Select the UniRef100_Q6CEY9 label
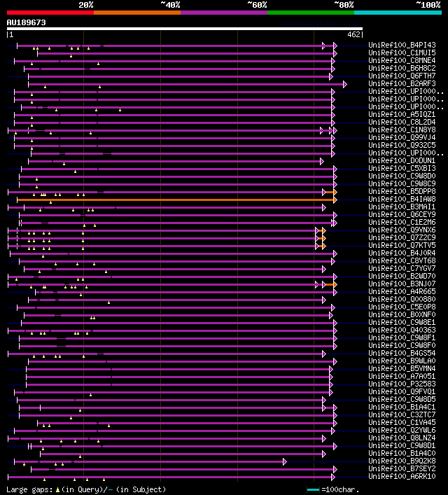This screenshot has height=495, width=448. click(402, 214)
